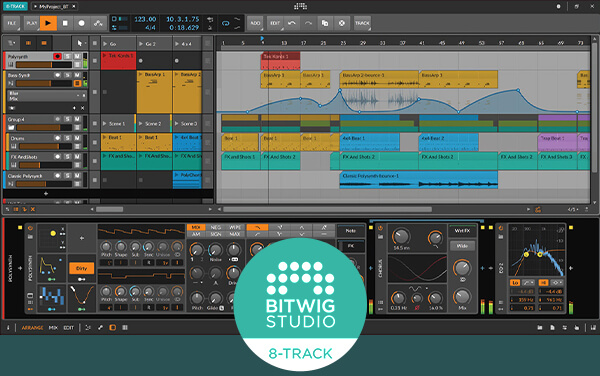Click the orange Play transport button
Screen dimensions: 600x376
click(48, 23)
